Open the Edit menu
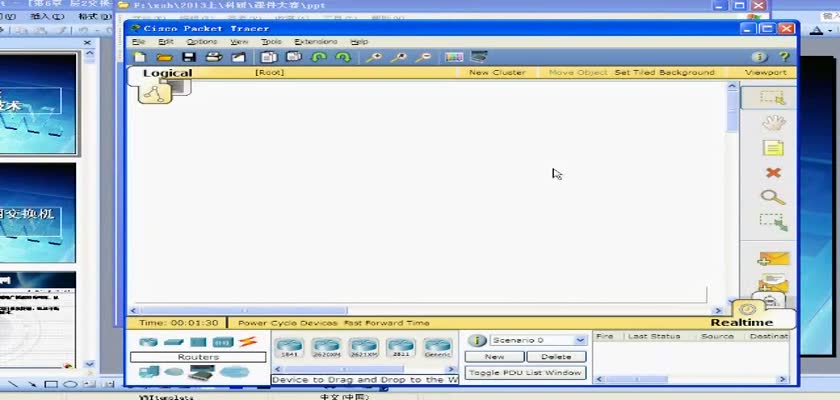This screenshot has width=840, height=400. 166,41
